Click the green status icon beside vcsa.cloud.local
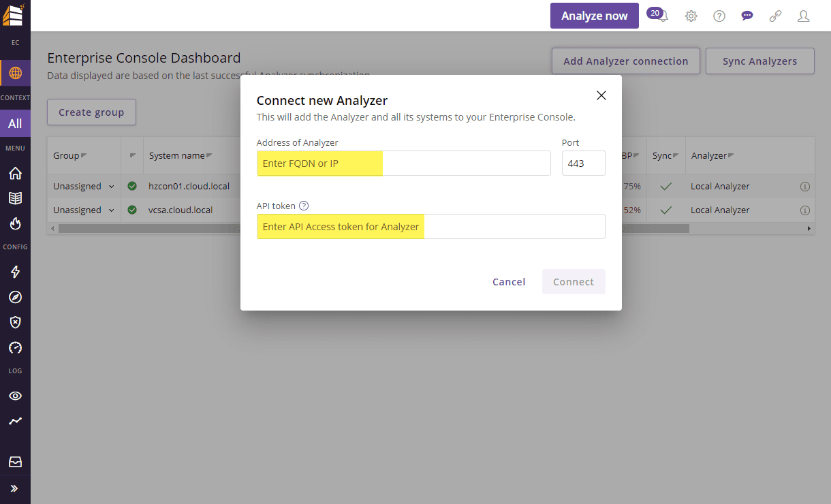The height and width of the screenshot is (504, 831). tap(131, 210)
